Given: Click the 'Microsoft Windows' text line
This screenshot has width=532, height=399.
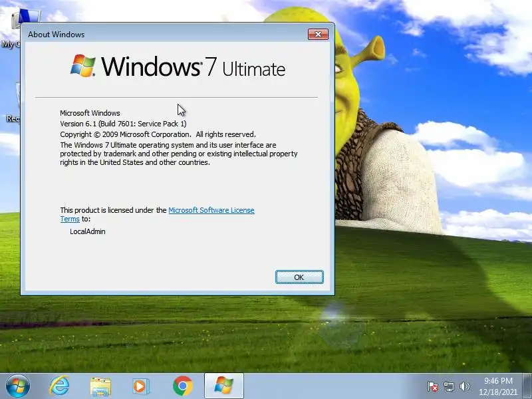Looking at the screenshot, I should tap(90, 113).
